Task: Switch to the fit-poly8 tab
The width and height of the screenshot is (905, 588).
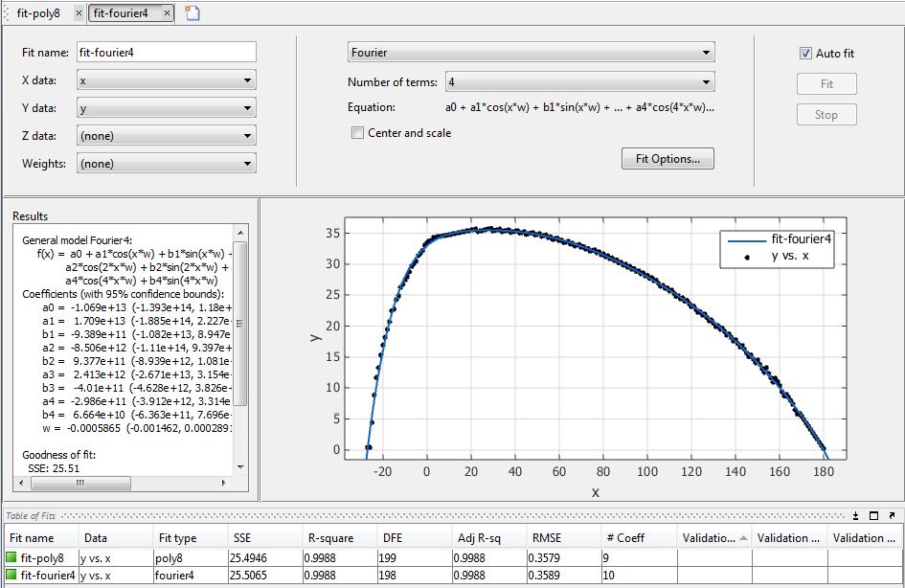Action: [40, 13]
